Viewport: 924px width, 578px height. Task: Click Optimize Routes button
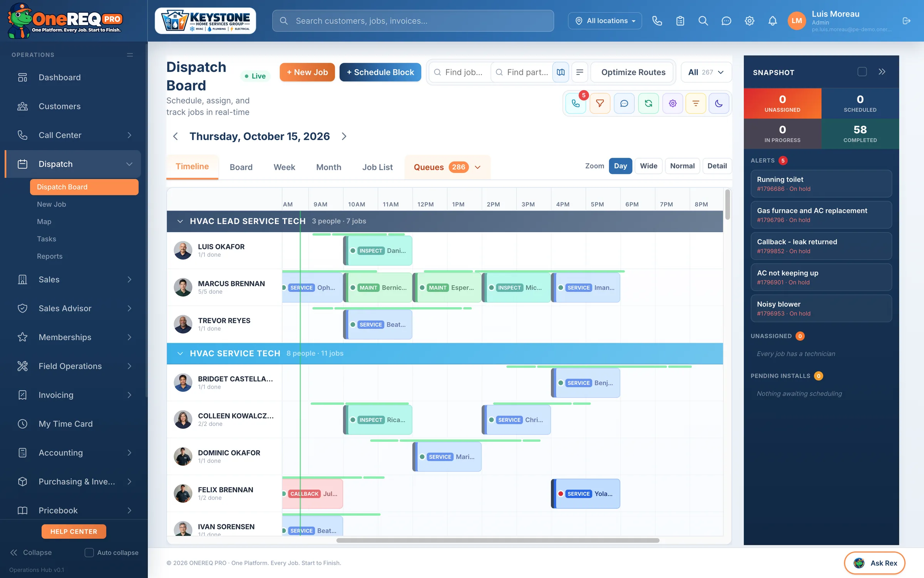(633, 72)
